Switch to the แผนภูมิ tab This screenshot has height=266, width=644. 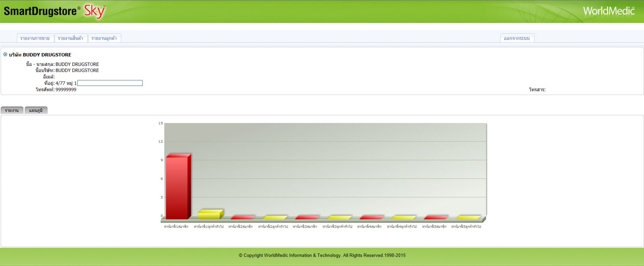pyautogui.click(x=36, y=110)
